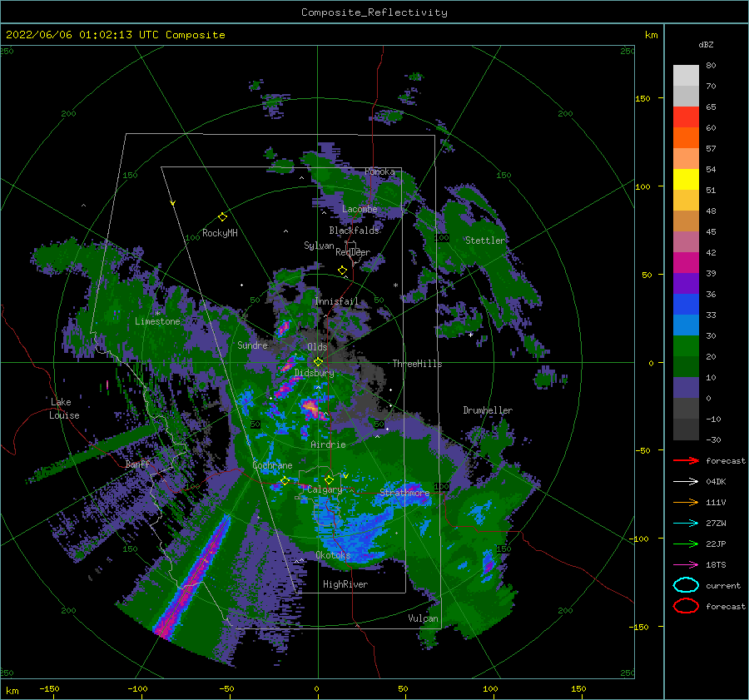Click the magenta 18TS arrow icon
This screenshot has width=749, height=700.
point(686,565)
